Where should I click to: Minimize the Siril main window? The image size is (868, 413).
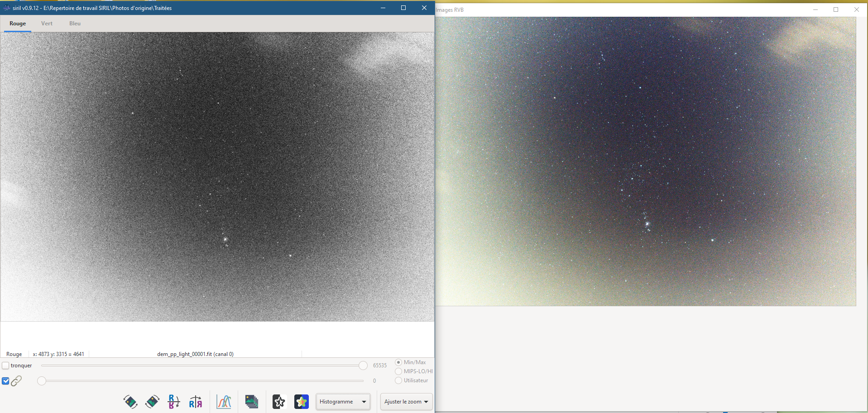coord(383,8)
